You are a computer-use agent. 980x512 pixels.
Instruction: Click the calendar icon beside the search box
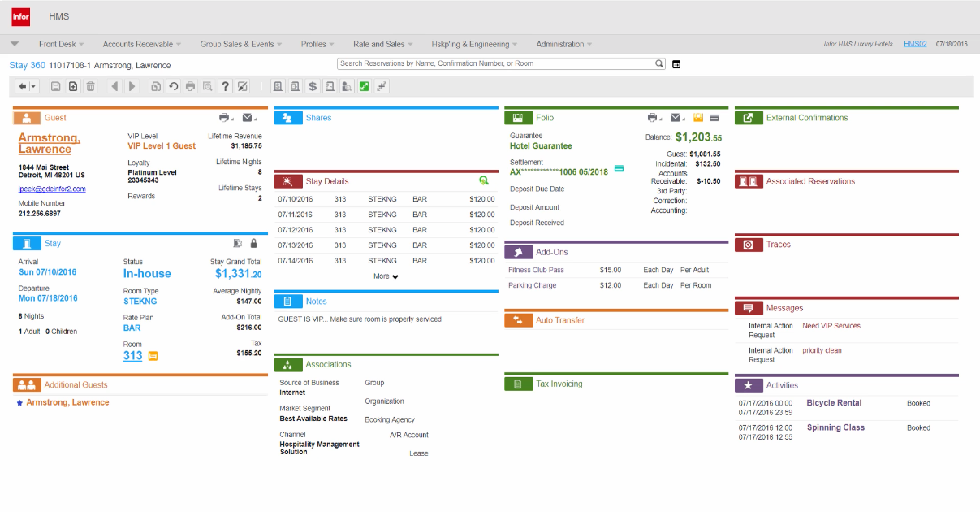tap(676, 63)
